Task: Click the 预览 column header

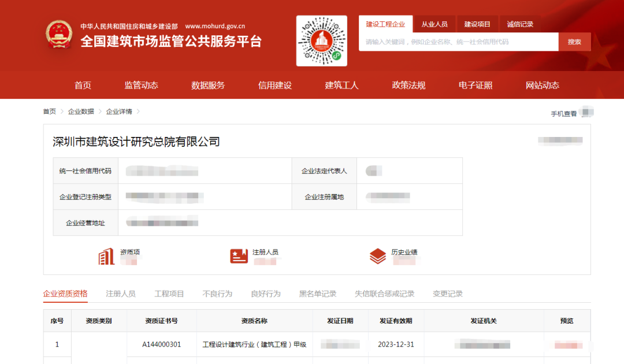Action: (x=567, y=321)
